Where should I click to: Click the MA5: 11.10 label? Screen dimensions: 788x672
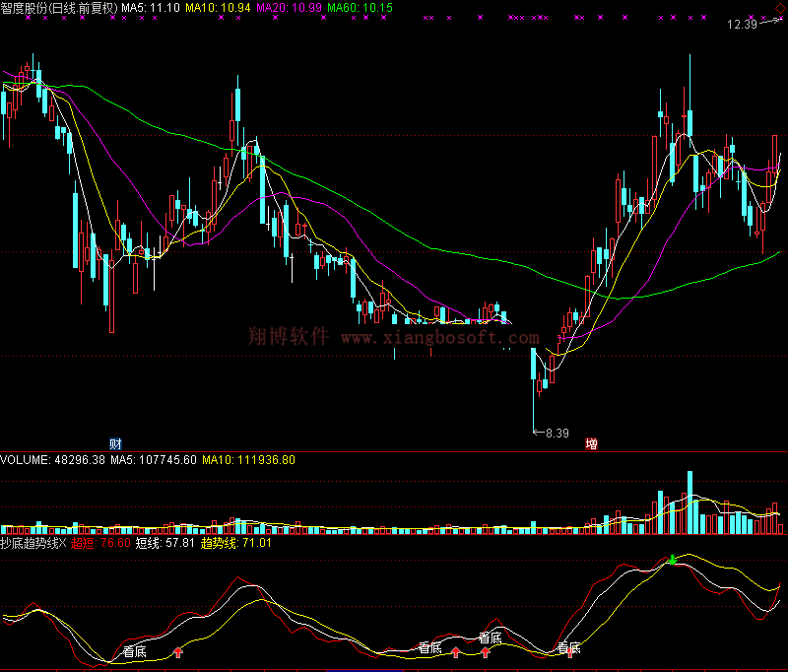[151, 8]
